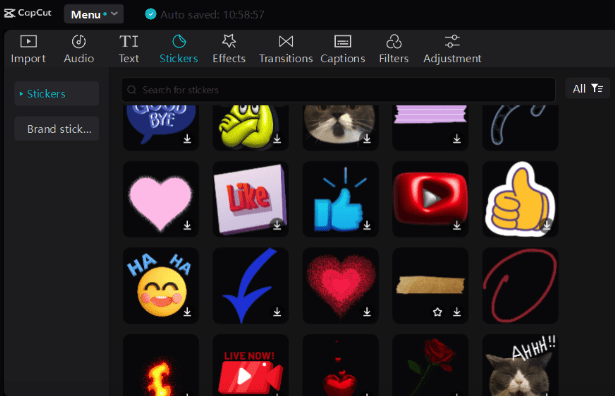Select the Good Bye speech bubble sticker
Image resolution: width=615 pixels, height=396 pixels.
pyautogui.click(x=161, y=127)
